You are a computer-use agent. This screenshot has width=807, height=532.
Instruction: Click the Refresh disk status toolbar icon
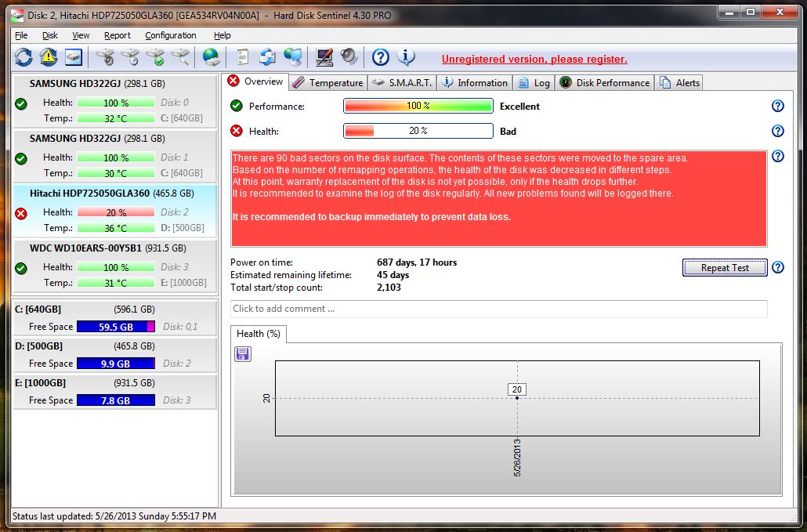click(x=24, y=57)
